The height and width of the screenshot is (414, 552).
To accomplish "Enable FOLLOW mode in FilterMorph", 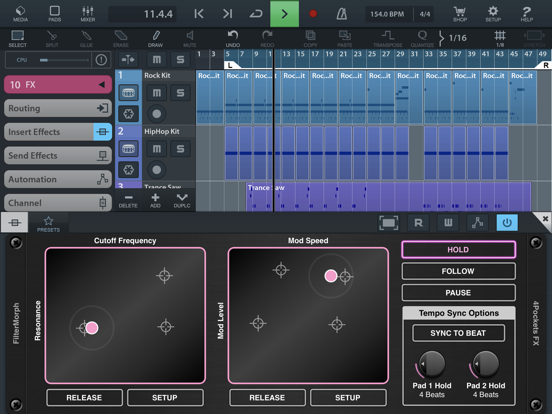I will tap(458, 271).
